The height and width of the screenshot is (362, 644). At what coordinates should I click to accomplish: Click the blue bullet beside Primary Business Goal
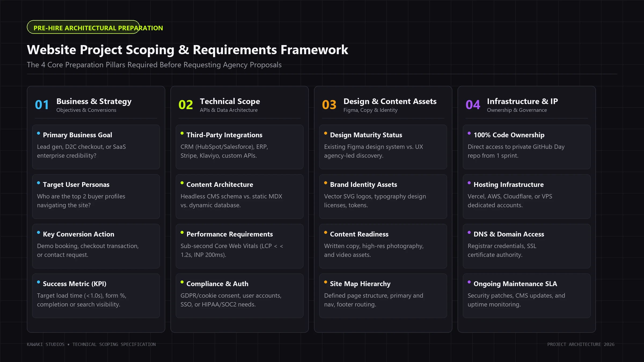point(38,133)
